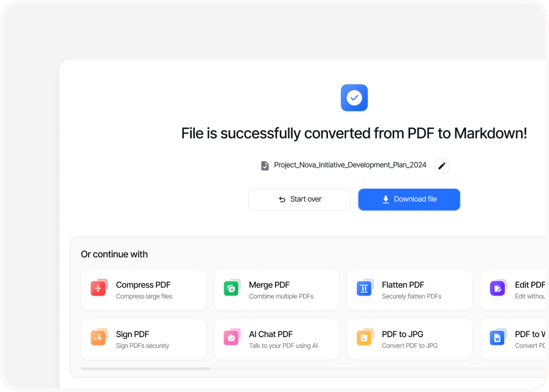
Task: Open the Sign PDF tool card
Action: tap(144, 339)
